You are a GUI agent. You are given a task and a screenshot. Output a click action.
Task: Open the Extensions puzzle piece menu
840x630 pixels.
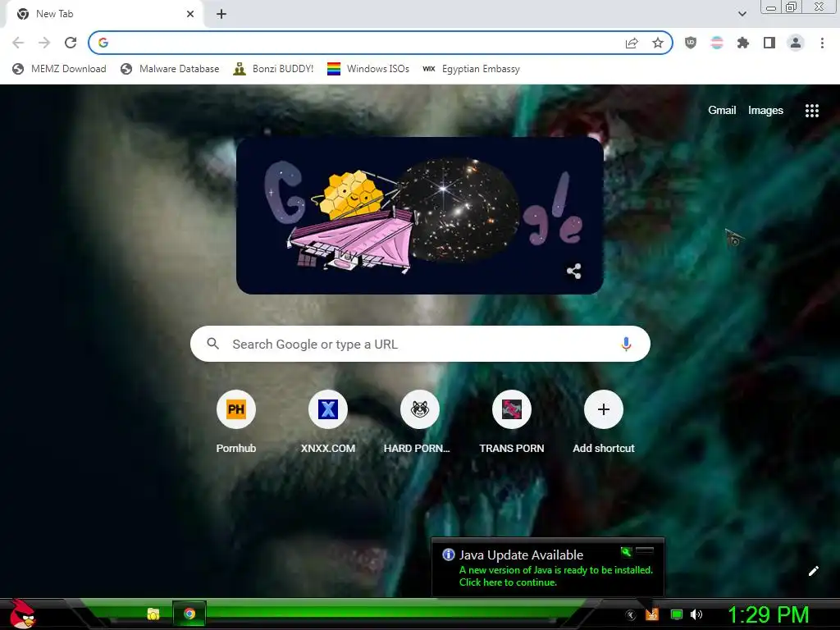point(742,43)
